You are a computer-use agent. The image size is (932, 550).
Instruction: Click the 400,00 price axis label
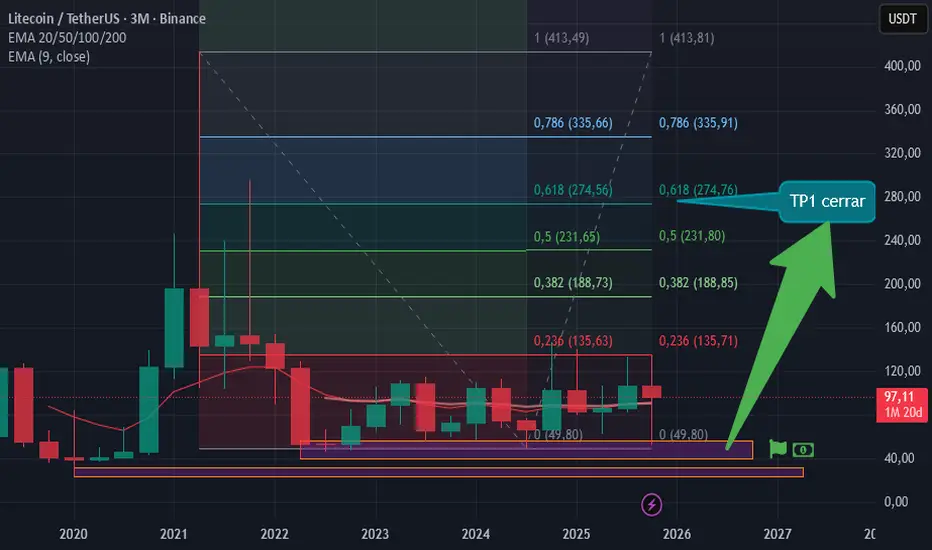click(x=902, y=66)
